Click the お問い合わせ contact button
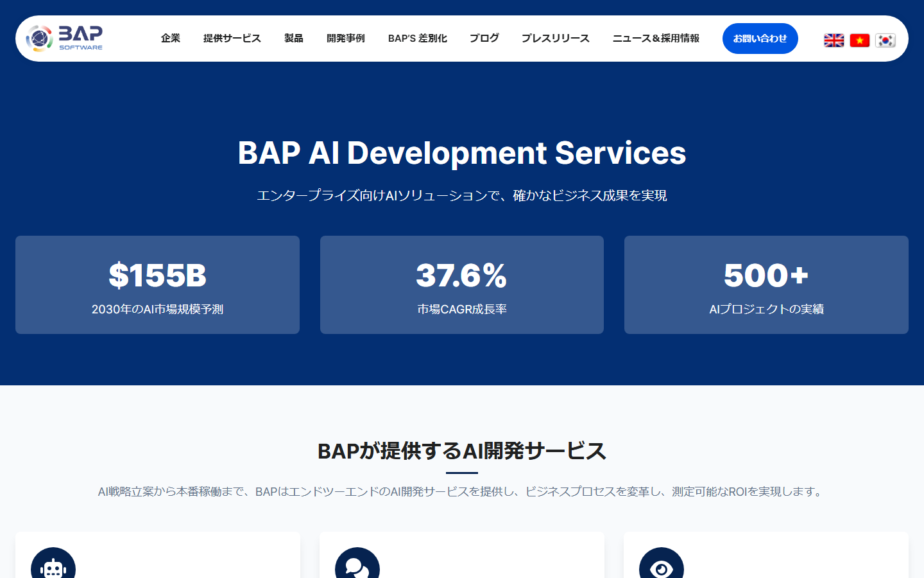This screenshot has width=924, height=578. pyautogui.click(x=760, y=39)
